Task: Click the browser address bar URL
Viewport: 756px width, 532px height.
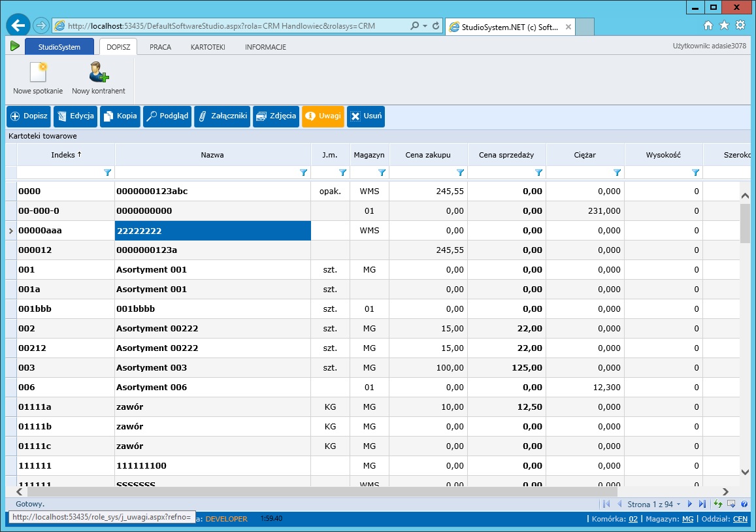Action: click(x=222, y=26)
